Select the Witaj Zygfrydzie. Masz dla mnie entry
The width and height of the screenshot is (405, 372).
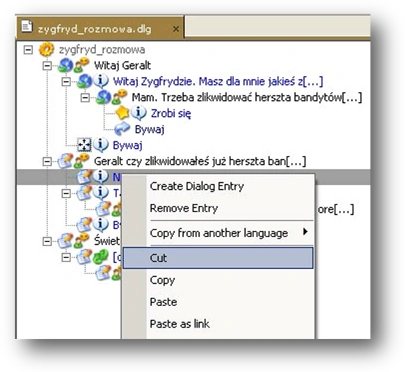coord(218,81)
